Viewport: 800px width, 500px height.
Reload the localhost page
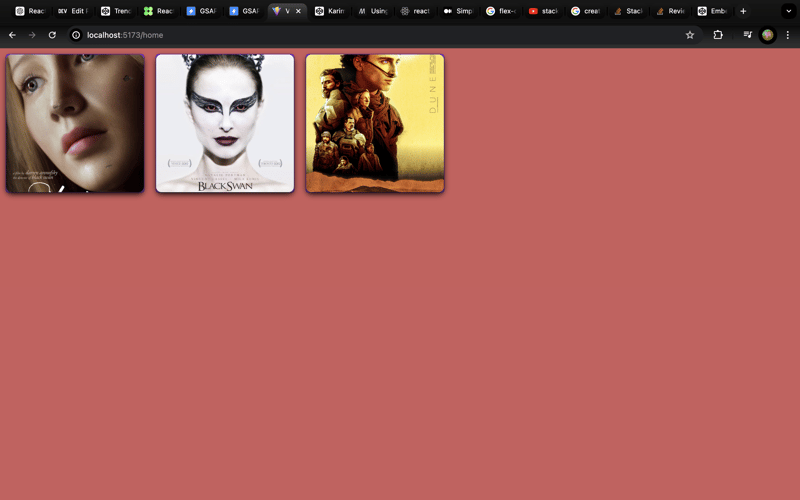click(52, 35)
